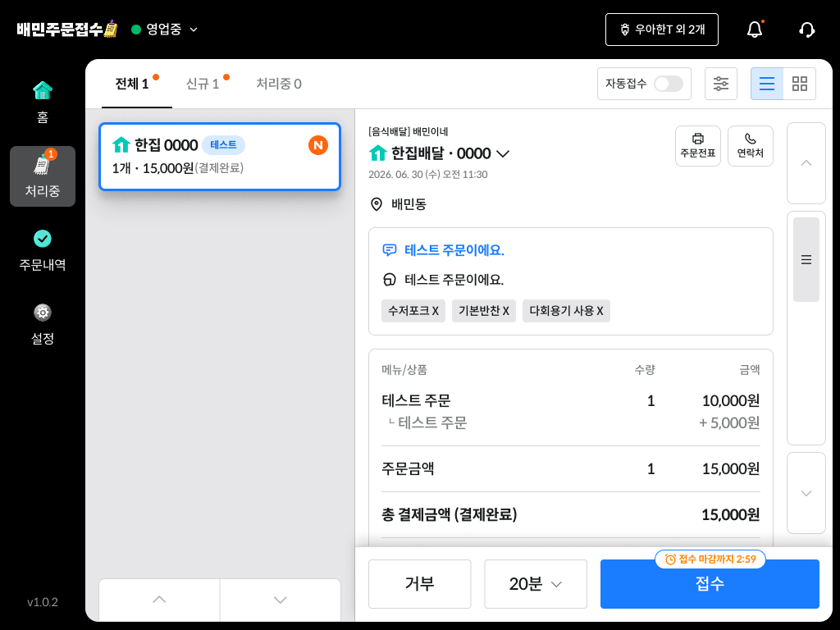The image size is (840, 630).
Task: Open the filter sliders settings icon
Action: (x=720, y=84)
